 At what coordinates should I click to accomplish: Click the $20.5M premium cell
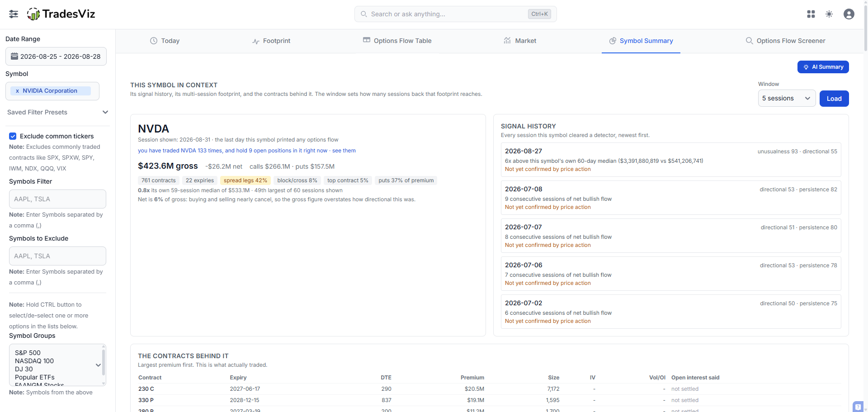[474, 389]
